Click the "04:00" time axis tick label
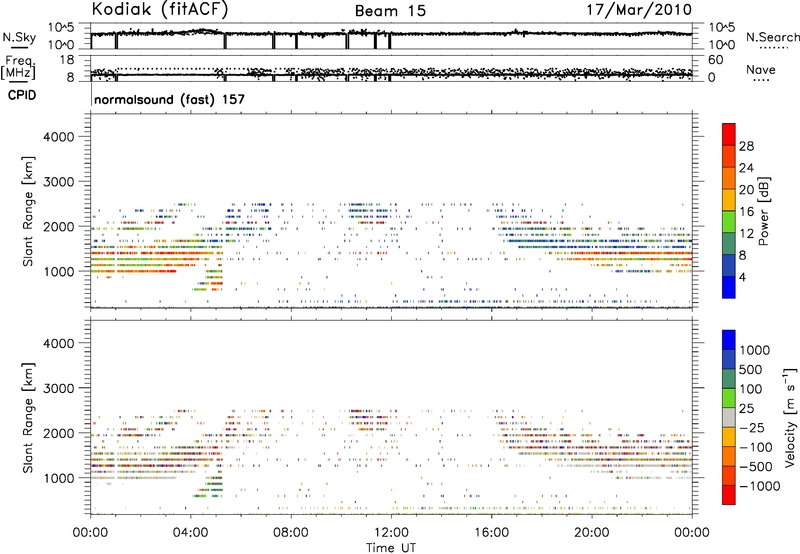The height and width of the screenshot is (554, 800). pyautogui.click(x=191, y=533)
